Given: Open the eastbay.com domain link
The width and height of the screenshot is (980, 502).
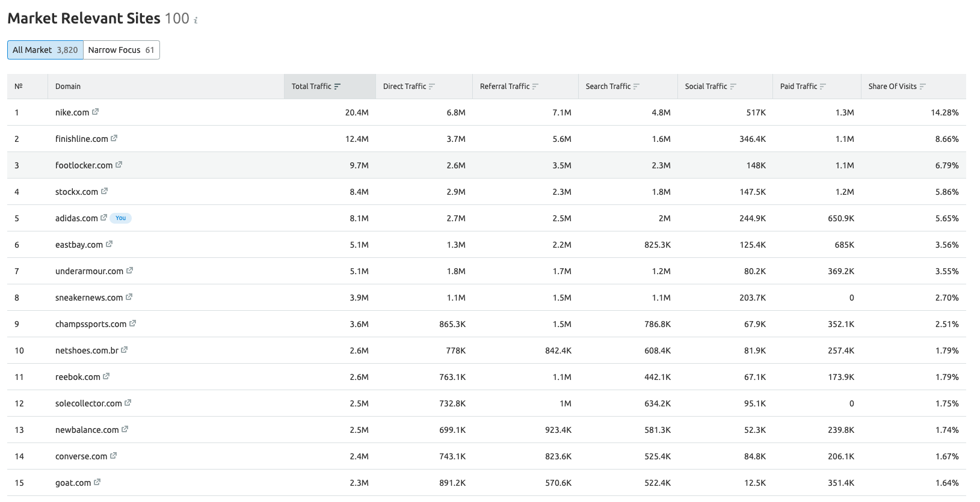Looking at the screenshot, I should coord(79,245).
